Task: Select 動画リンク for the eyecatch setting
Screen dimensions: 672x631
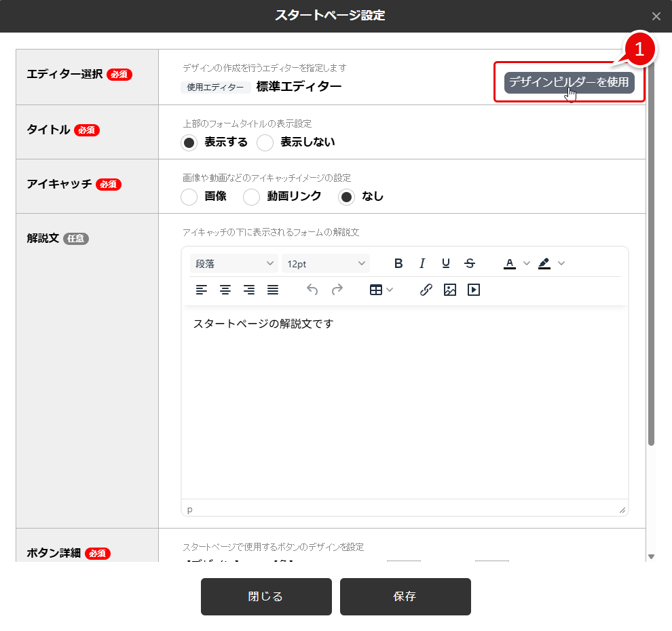Action: point(251,197)
